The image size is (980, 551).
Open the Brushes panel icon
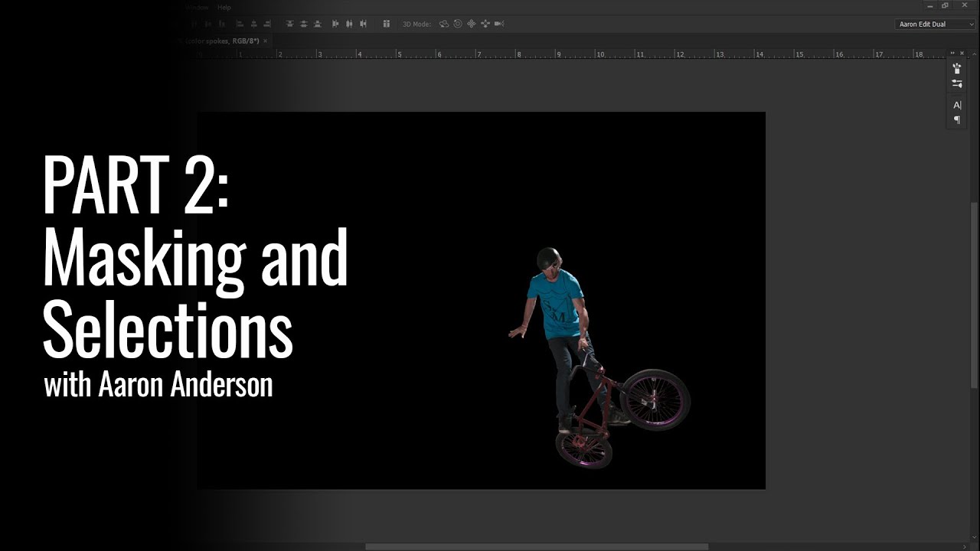957,68
